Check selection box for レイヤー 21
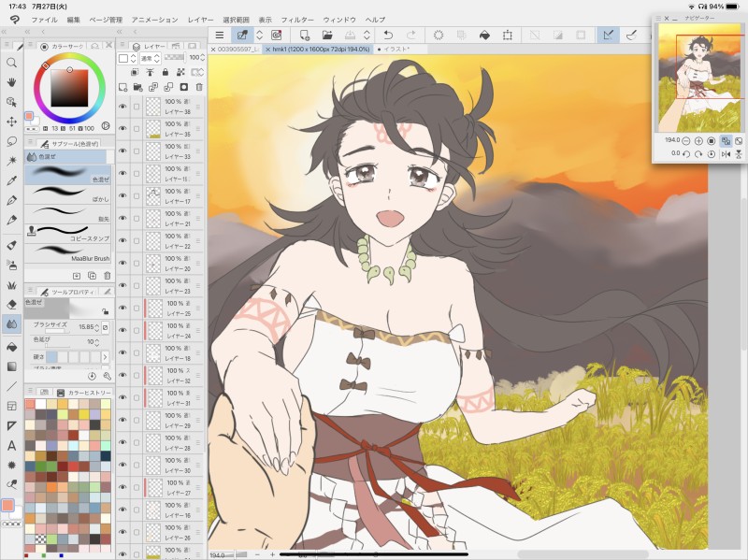Viewport: 748px width, 560px height. (x=137, y=219)
